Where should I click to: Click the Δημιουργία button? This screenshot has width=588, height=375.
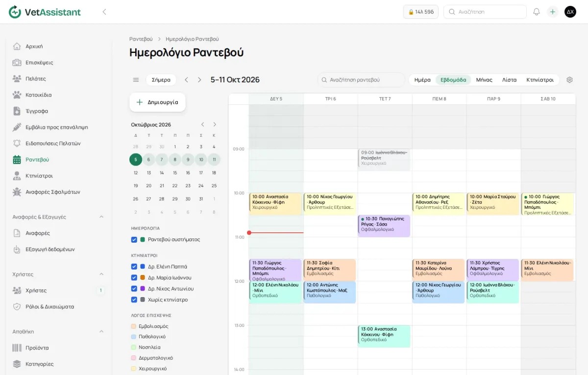point(157,102)
